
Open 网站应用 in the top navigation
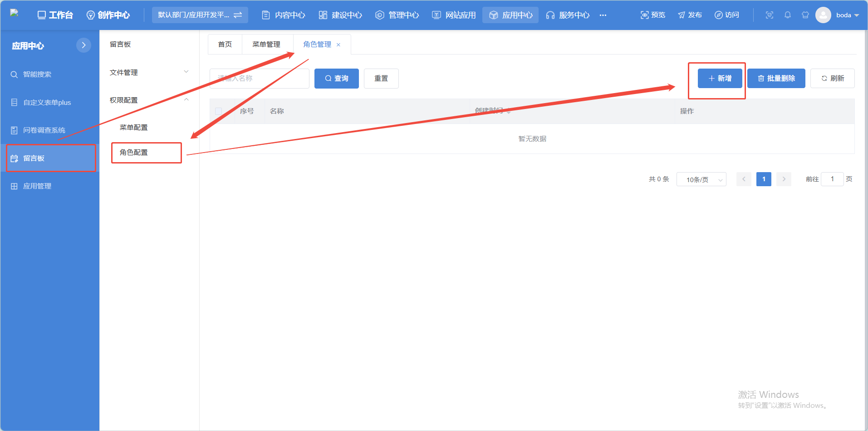point(454,15)
